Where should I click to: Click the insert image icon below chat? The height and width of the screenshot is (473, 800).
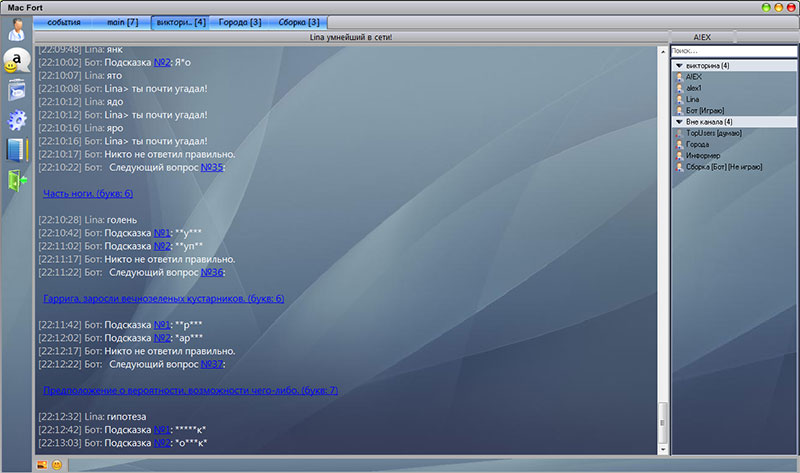click(x=42, y=465)
